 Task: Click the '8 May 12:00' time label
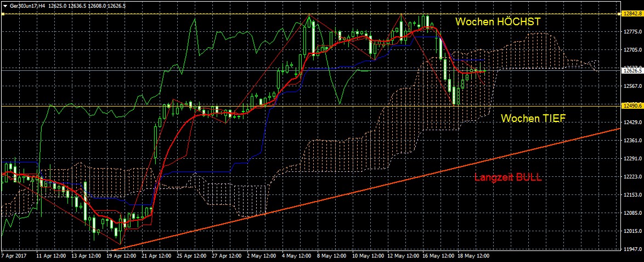pos(333,256)
